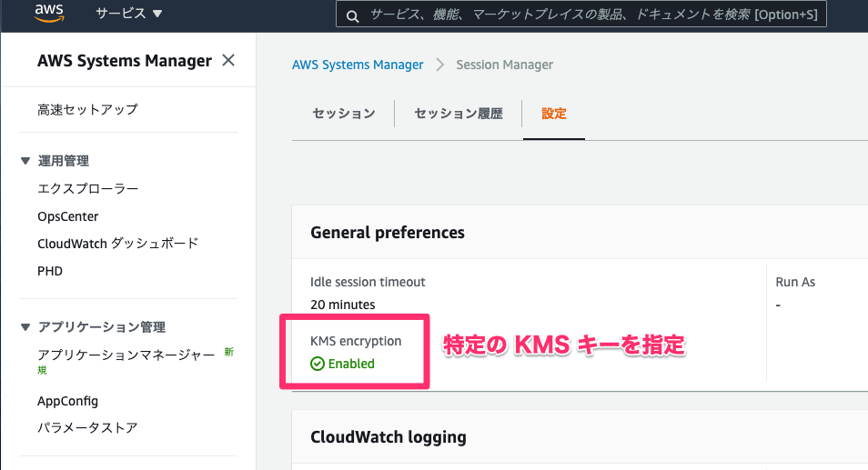The height and width of the screenshot is (470, 868).
Task: Open CloudWatch ダッシュボード link
Action: coord(118,244)
